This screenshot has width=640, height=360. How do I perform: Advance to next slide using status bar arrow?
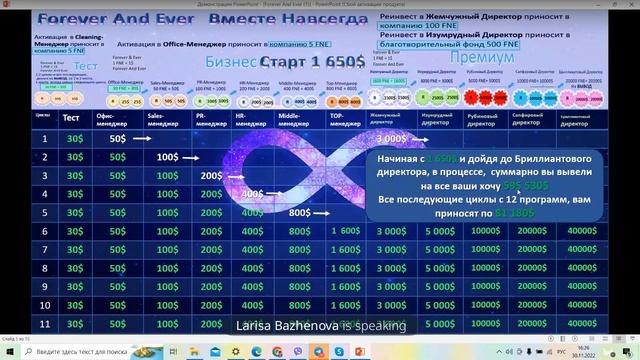coord(575,339)
